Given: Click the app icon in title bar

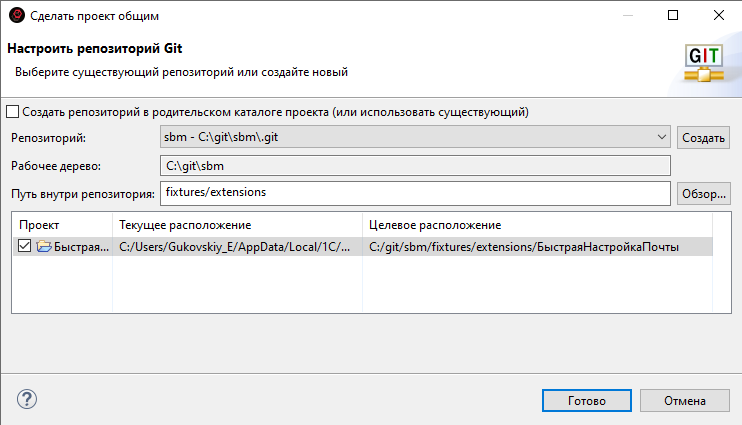Looking at the screenshot, I should [15, 16].
